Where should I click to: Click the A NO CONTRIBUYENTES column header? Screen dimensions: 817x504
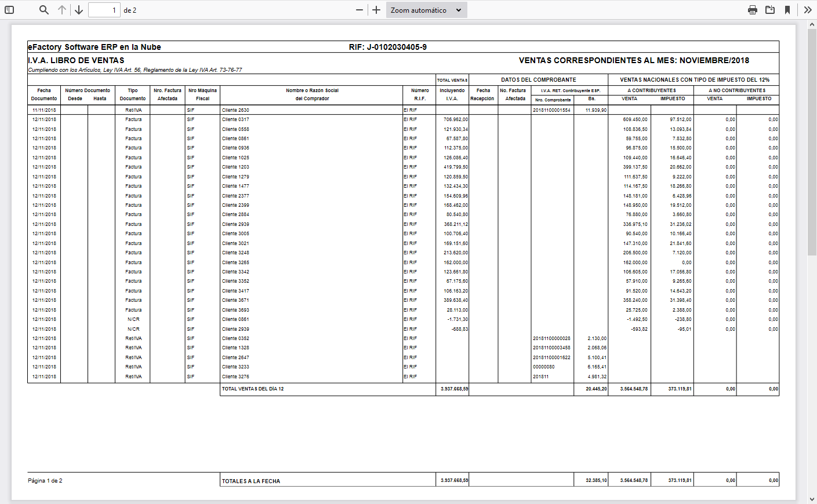click(x=737, y=90)
